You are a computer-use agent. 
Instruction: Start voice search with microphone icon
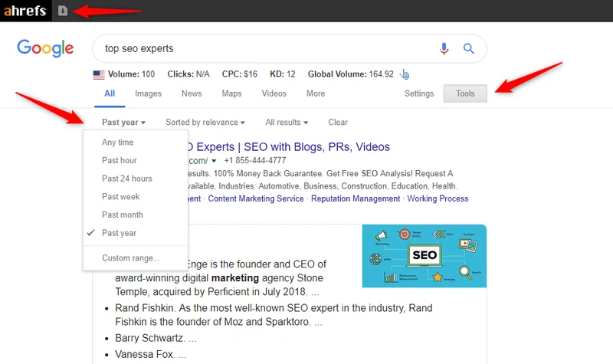pyautogui.click(x=444, y=48)
